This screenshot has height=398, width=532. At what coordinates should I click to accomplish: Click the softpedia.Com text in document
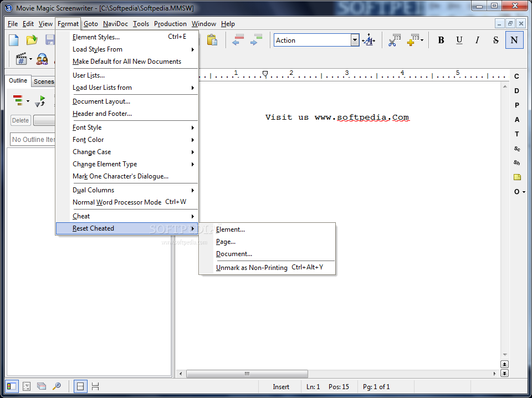[x=373, y=118]
